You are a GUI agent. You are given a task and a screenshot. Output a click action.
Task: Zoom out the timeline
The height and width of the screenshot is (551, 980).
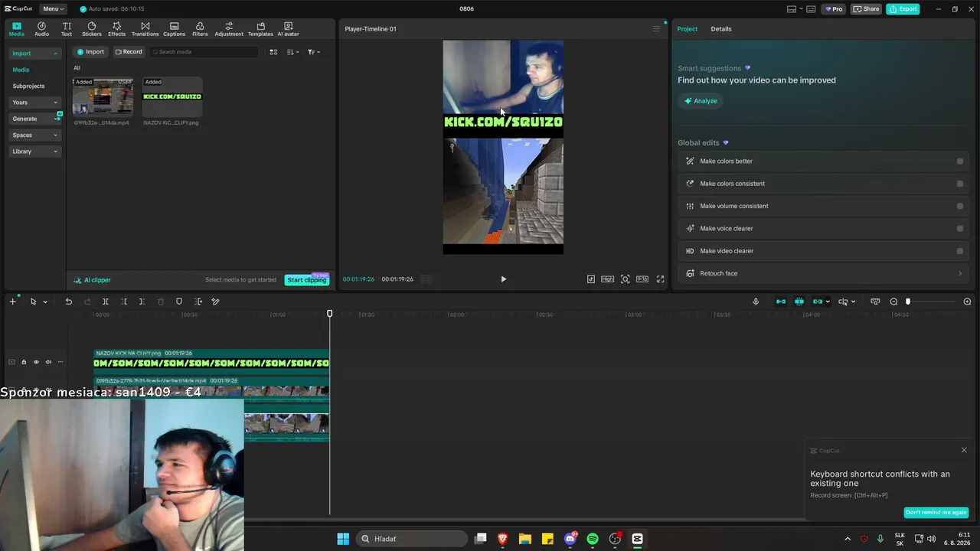pyautogui.click(x=893, y=302)
